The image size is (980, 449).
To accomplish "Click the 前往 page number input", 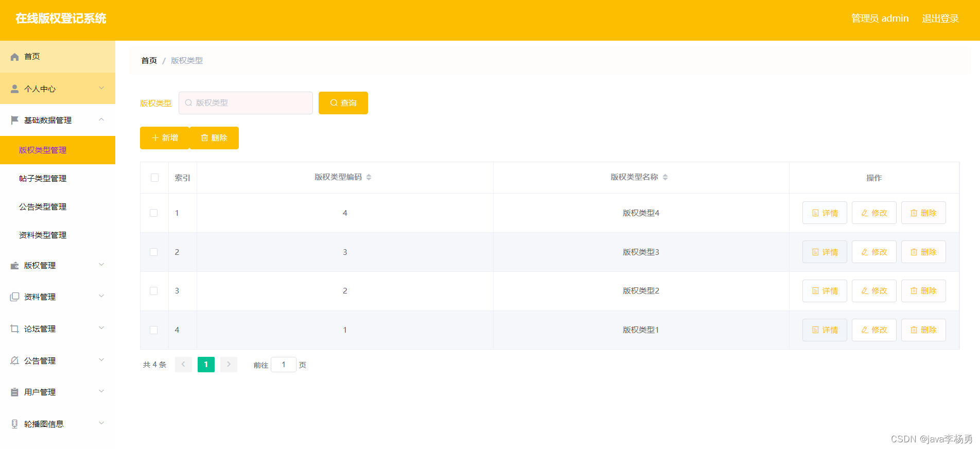I will (x=284, y=365).
